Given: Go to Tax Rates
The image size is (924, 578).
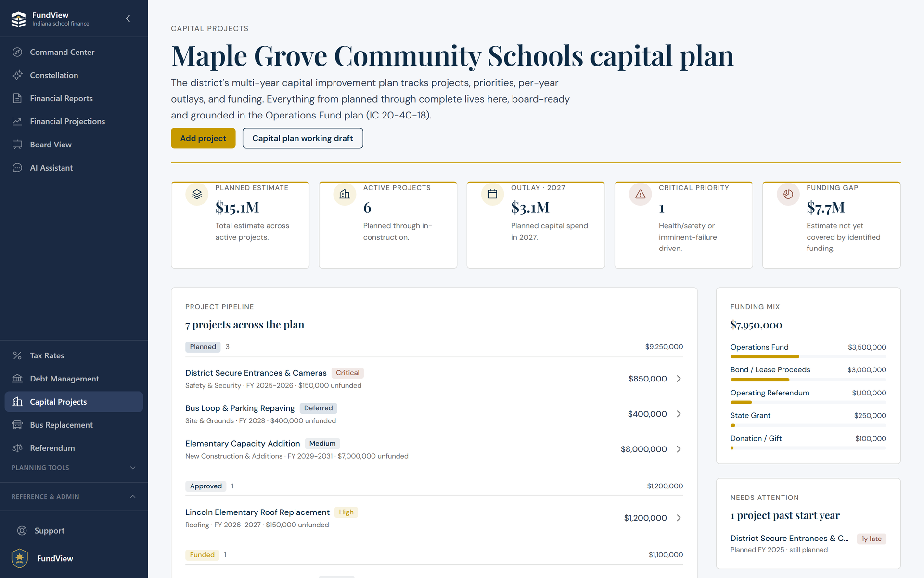Looking at the screenshot, I should click(x=74, y=355).
